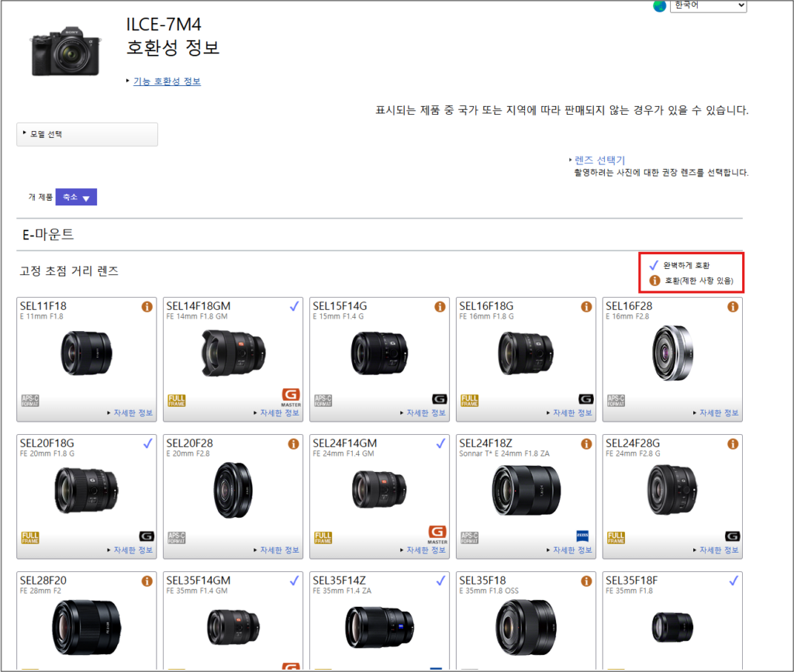The image size is (794, 672).
Task: Click the info icon on SEL15F14G card
Action: (440, 307)
